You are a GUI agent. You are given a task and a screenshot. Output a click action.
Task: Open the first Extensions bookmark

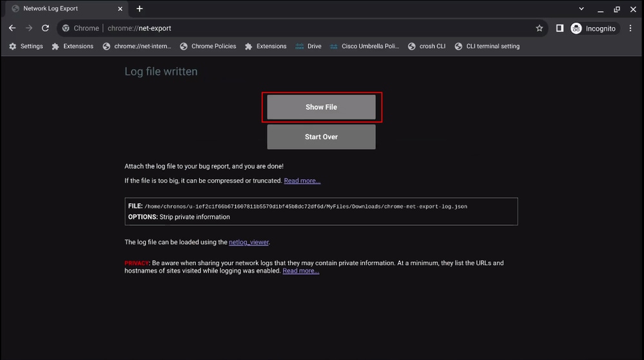tap(73, 46)
